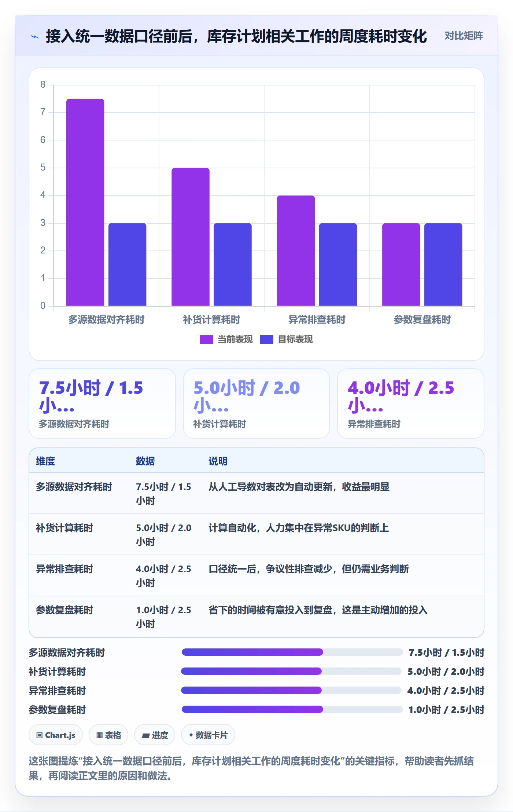Click the purple 异常排查耗时 bar at 4
Viewport: 513px width, 812px height.
click(x=296, y=250)
